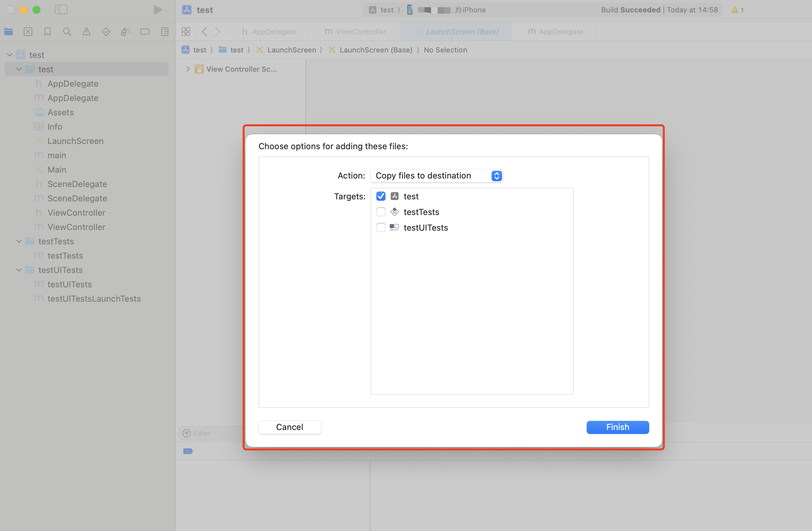Open the Bookmark navigator icon

click(48, 32)
